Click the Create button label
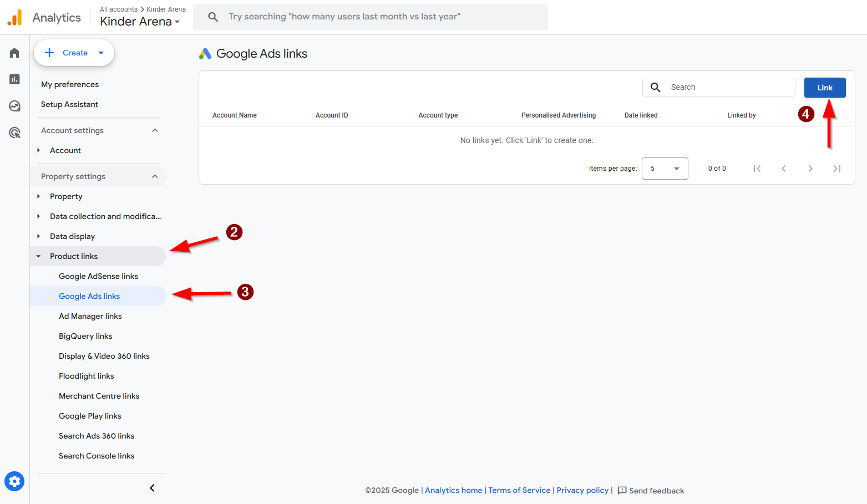Screen dimensions: 867x504 [x=75, y=53]
